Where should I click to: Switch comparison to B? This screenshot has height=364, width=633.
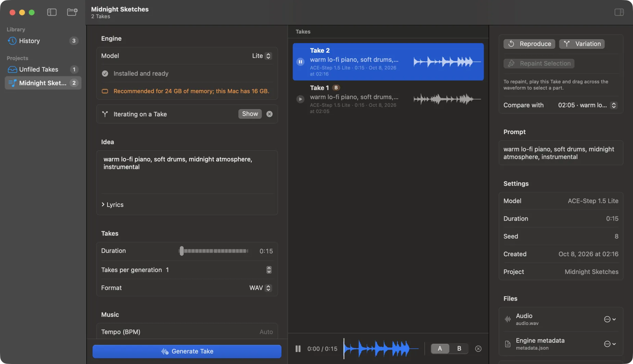[459, 348]
